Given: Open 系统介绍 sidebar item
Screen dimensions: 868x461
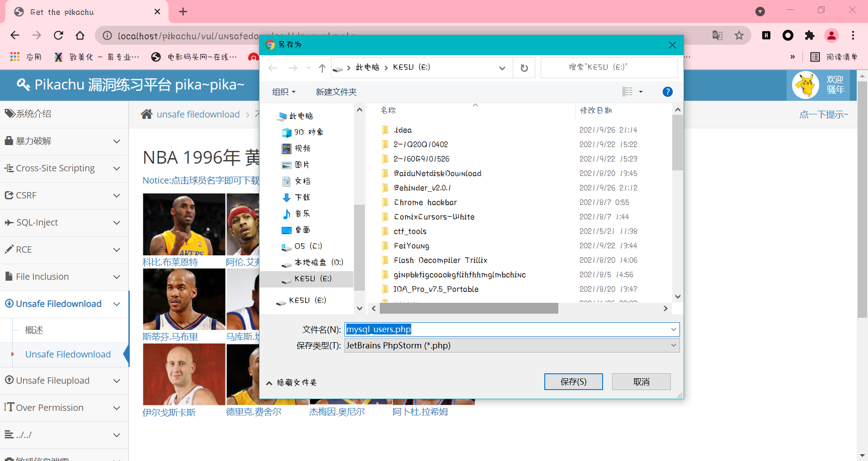Looking at the screenshot, I should pyautogui.click(x=64, y=114).
